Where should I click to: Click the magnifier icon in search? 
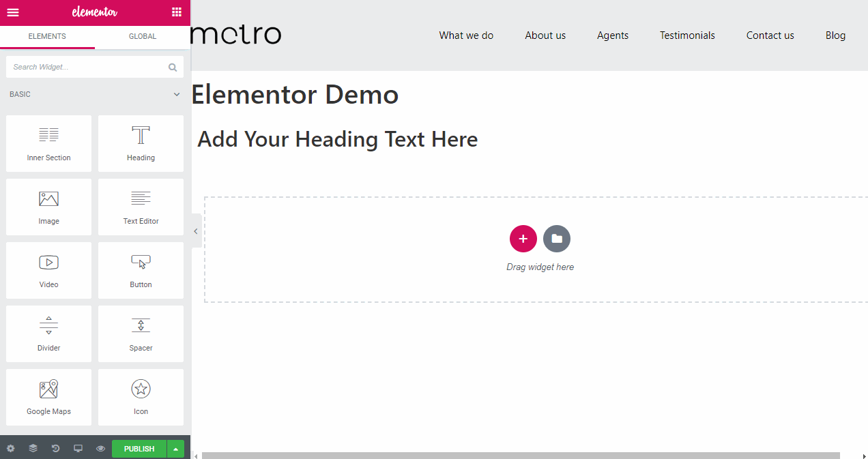[173, 68]
